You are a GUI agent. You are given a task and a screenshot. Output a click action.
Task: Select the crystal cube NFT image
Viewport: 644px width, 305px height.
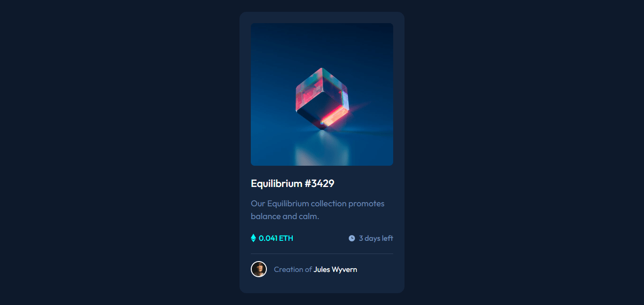(x=322, y=94)
